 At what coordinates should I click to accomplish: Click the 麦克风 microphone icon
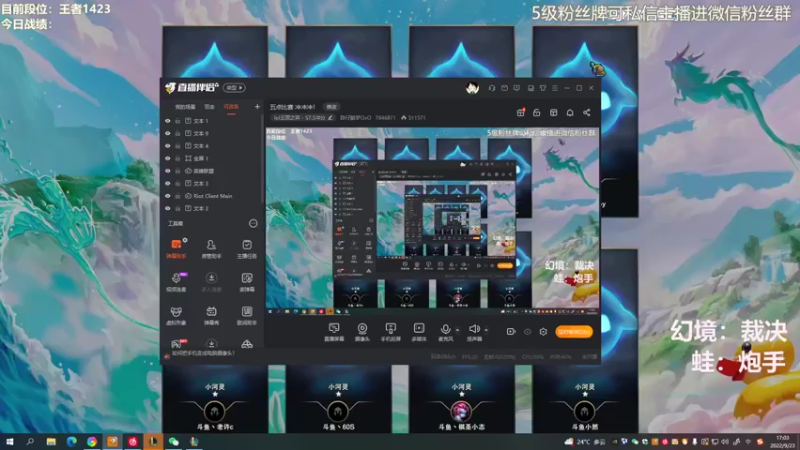pos(445,330)
